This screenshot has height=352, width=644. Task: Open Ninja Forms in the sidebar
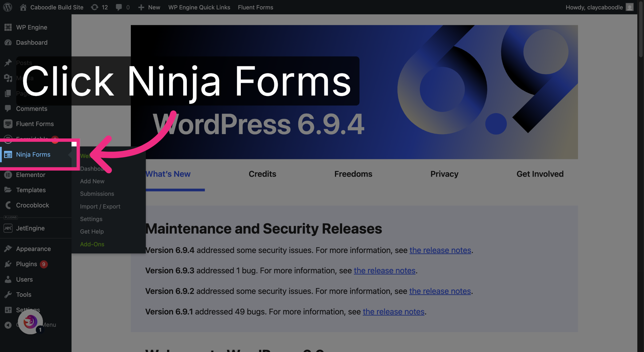point(33,155)
